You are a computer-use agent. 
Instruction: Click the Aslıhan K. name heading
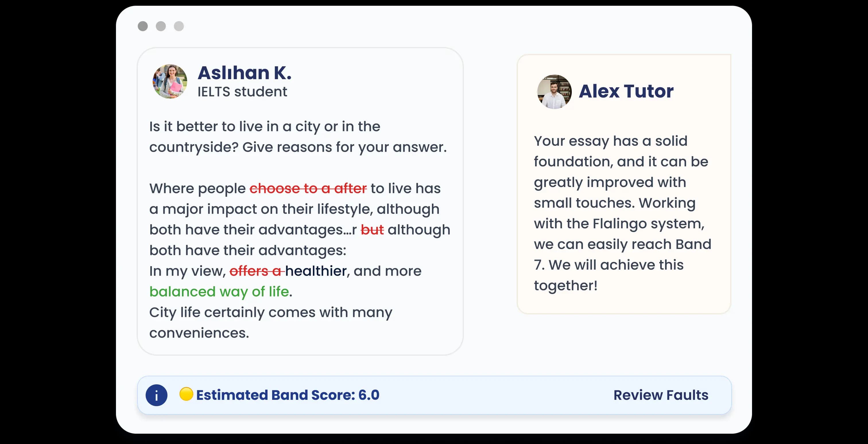[244, 73]
